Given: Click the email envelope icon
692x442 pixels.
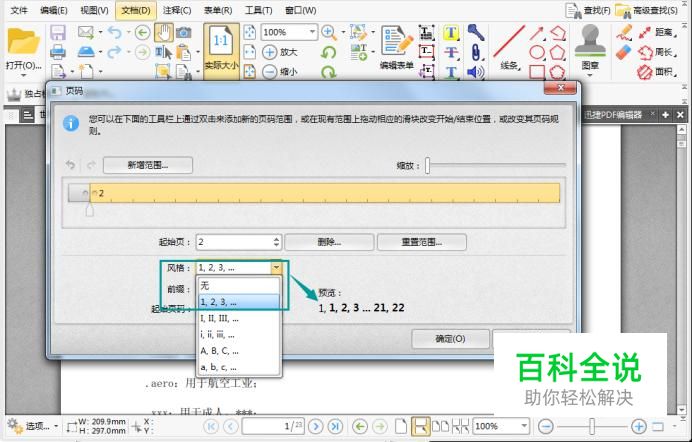Looking at the screenshot, I should coord(86,32).
